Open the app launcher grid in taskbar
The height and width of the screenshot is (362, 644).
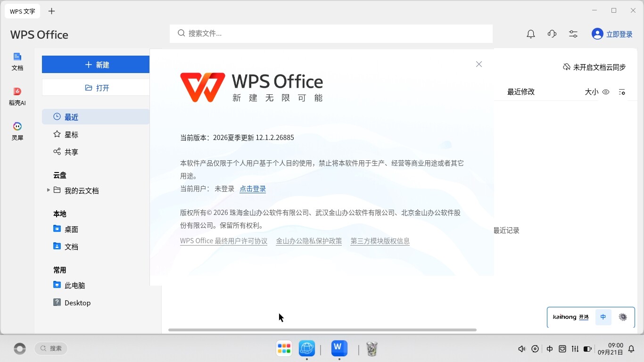click(x=284, y=348)
